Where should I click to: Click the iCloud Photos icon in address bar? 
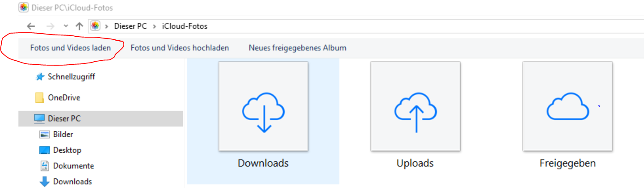(95, 26)
